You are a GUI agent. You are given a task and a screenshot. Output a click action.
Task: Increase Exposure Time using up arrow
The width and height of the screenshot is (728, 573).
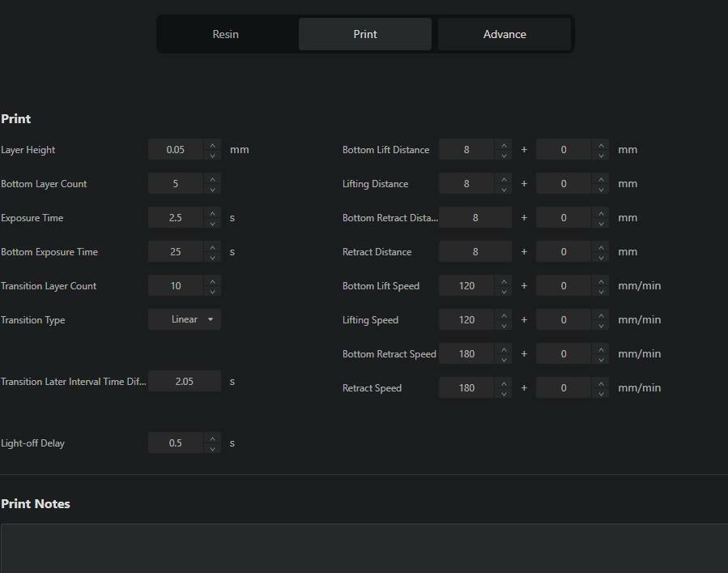tap(212, 213)
